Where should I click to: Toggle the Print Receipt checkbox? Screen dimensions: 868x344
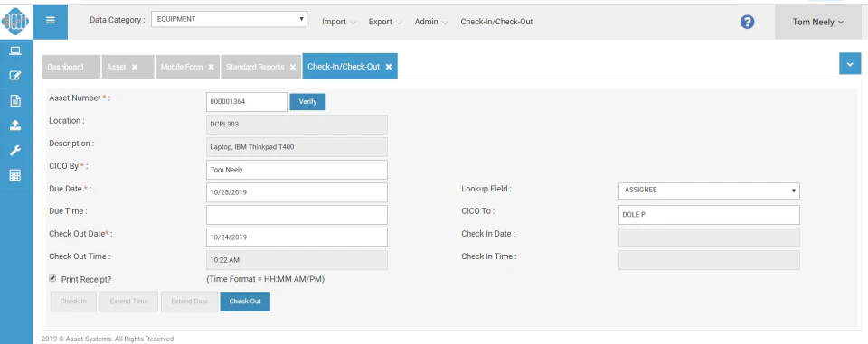(52, 278)
